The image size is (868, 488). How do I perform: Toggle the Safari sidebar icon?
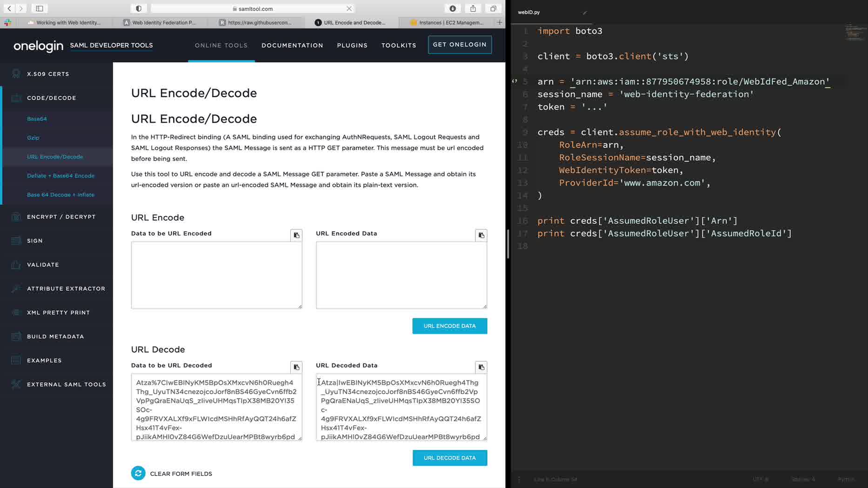[x=40, y=8]
